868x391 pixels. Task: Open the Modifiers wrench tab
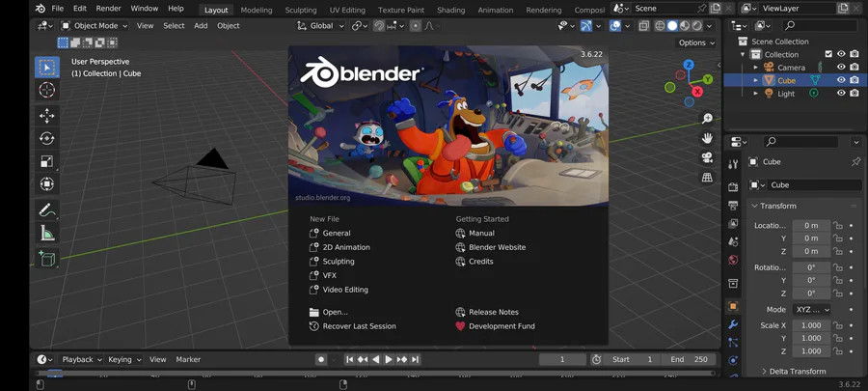pyautogui.click(x=733, y=324)
